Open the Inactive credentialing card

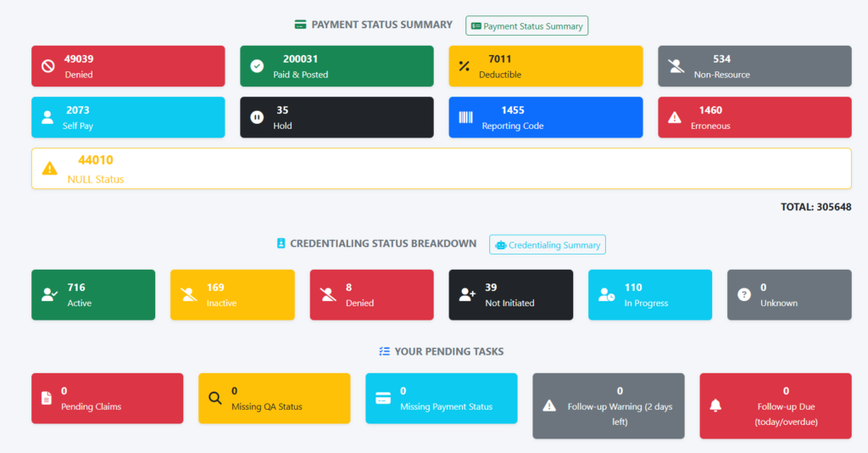click(x=232, y=295)
